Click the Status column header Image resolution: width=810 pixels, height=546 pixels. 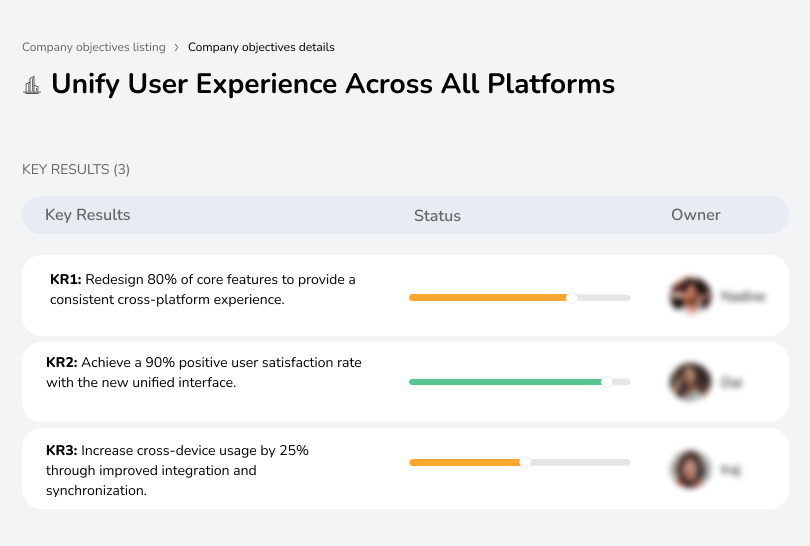437,215
